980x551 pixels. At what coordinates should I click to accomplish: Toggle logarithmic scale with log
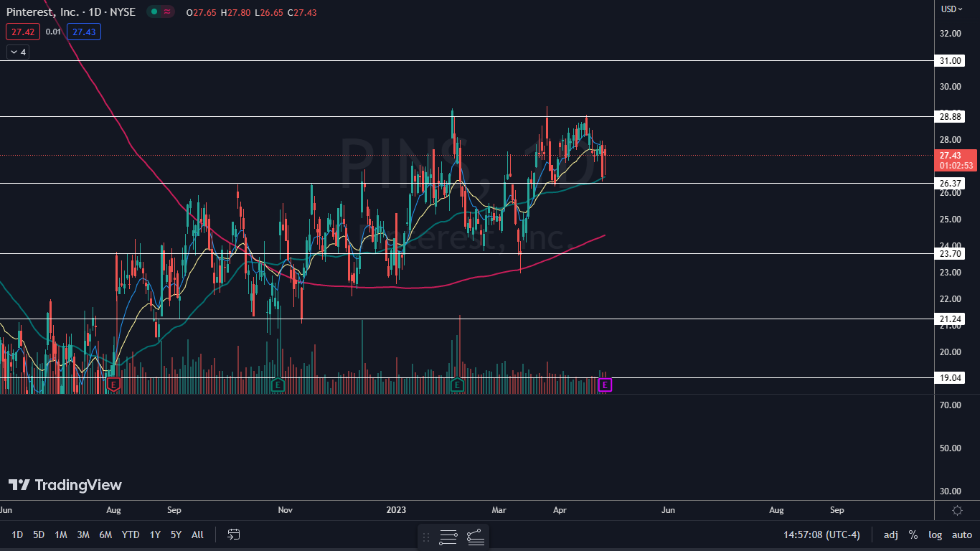point(936,534)
